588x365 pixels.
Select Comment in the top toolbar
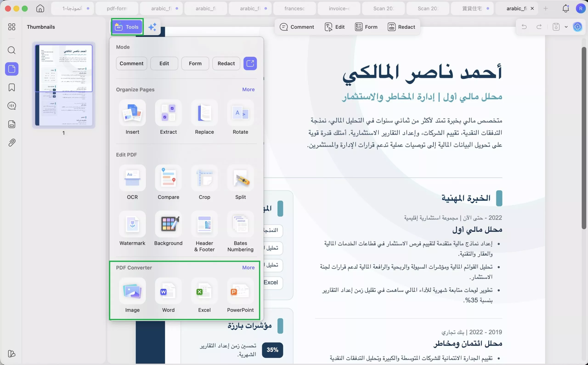click(297, 27)
